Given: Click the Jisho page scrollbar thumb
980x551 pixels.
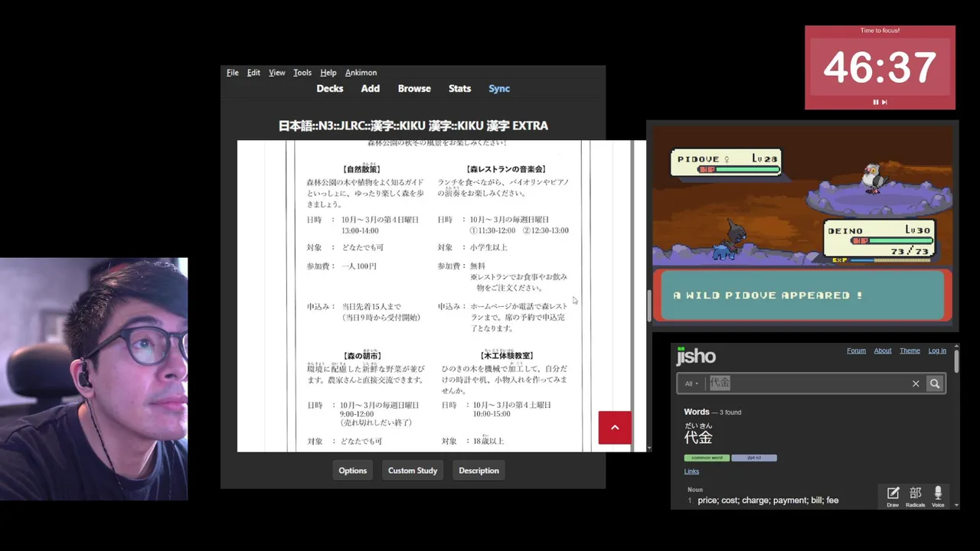Looking at the screenshot, I should coord(956,360).
